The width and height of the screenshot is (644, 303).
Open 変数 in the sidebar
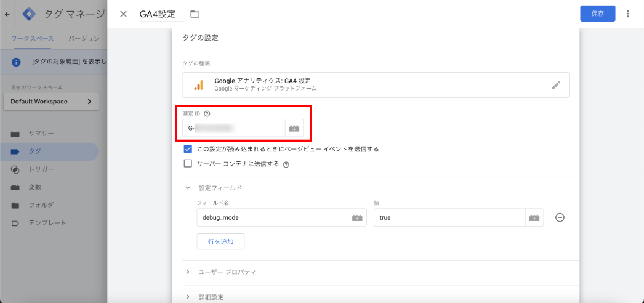[x=35, y=187]
